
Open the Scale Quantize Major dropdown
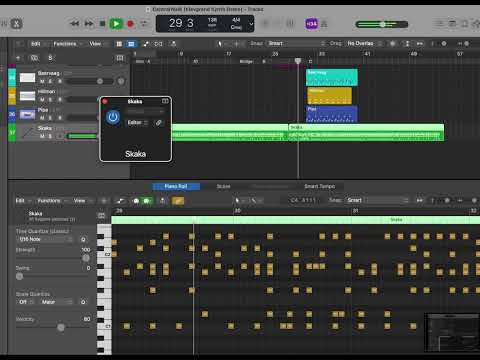click(57, 302)
